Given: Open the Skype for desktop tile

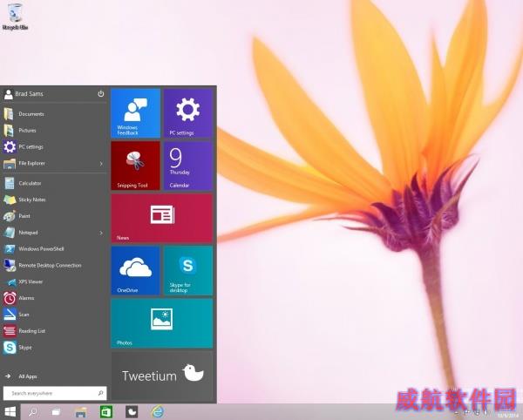Looking at the screenshot, I should [x=188, y=271].
